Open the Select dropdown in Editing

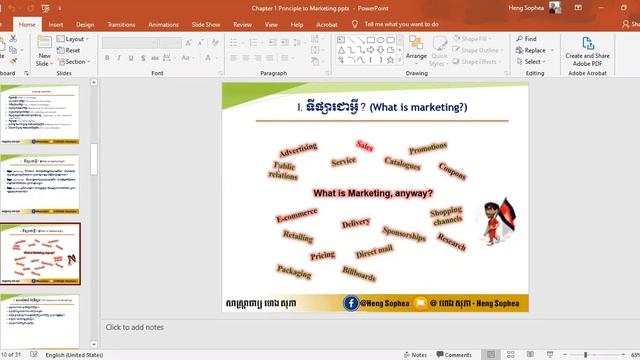531,62
